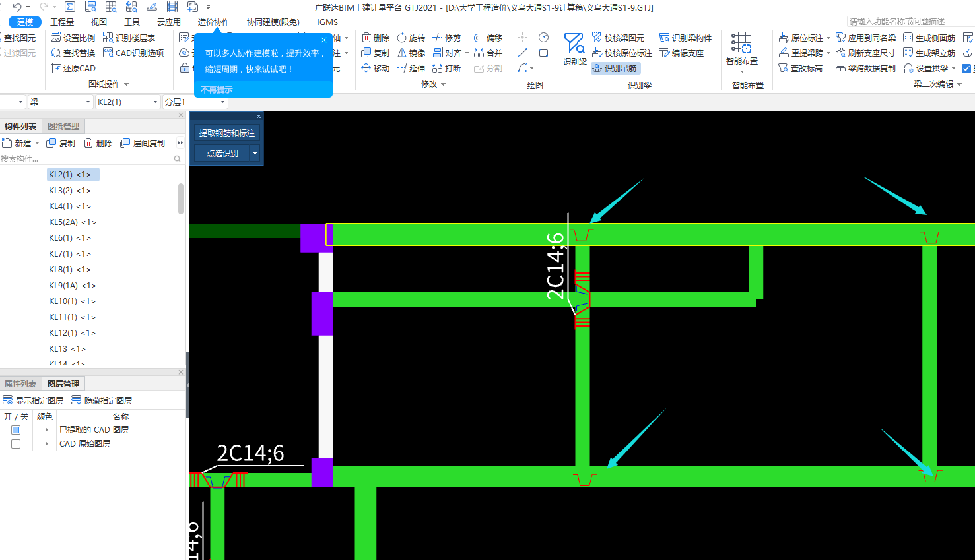Switch to the 属性列表 panel tab

[20, 384]
